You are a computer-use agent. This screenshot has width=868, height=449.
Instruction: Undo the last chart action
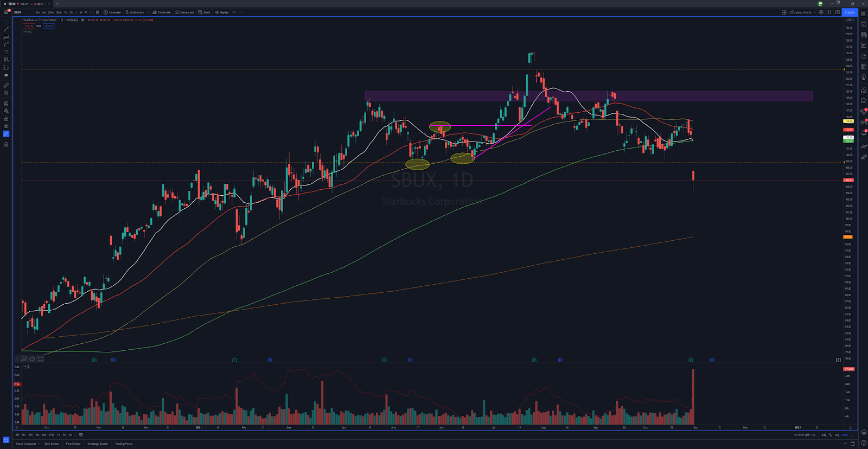point(234,12)
